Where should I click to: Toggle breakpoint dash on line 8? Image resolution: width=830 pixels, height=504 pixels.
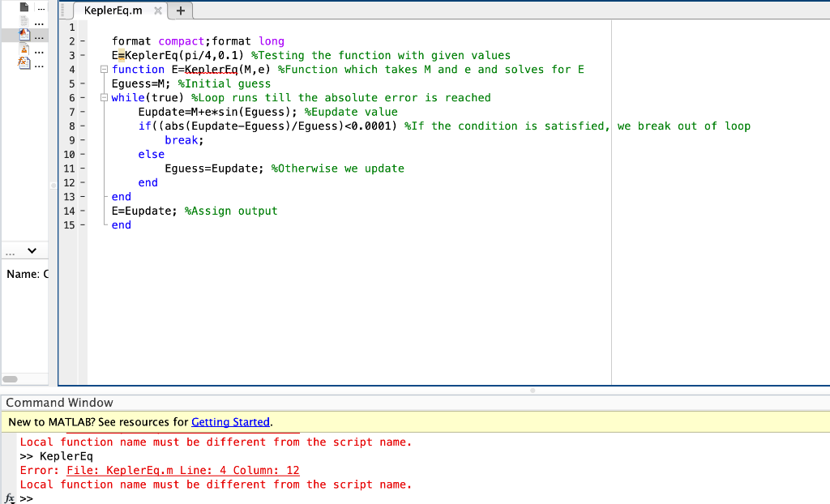click(x=83, y=126)
